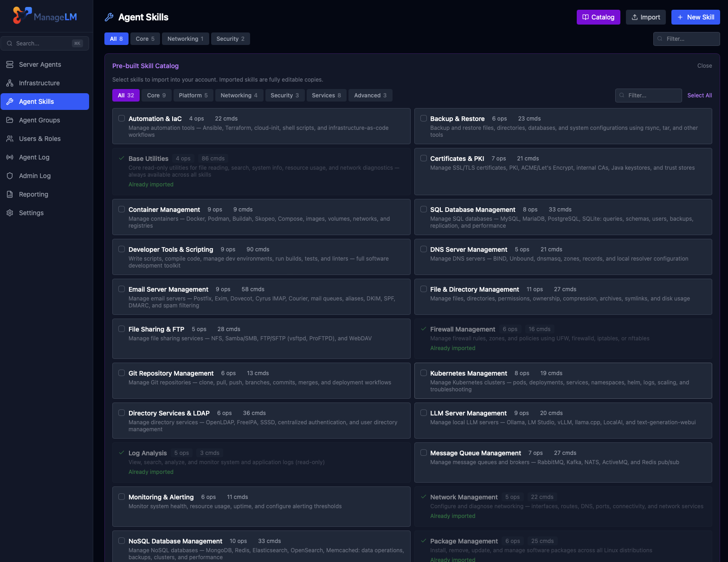Check the Container Management skill

pyautogui.click(x=122, y=209)
